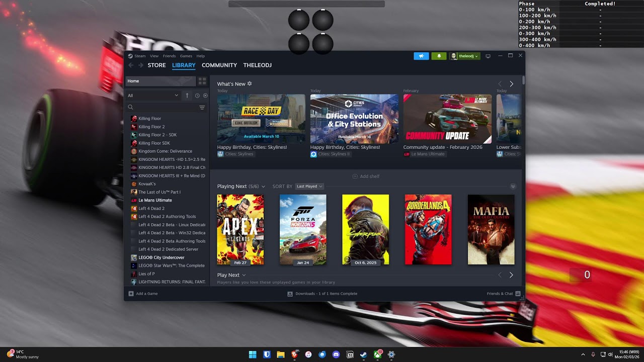Open the View menu
Viewport: 644px width, 362px height.
point(154,56)
